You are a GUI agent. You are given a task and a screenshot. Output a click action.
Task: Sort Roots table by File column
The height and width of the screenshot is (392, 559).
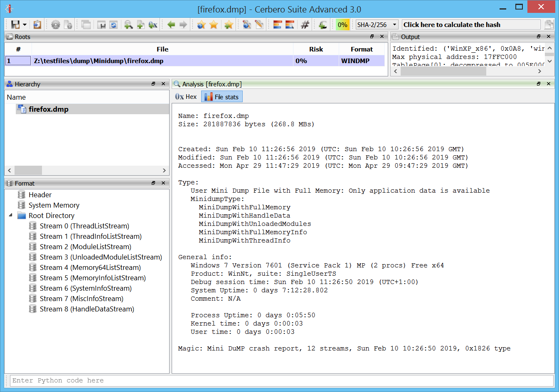pos(163,49)
